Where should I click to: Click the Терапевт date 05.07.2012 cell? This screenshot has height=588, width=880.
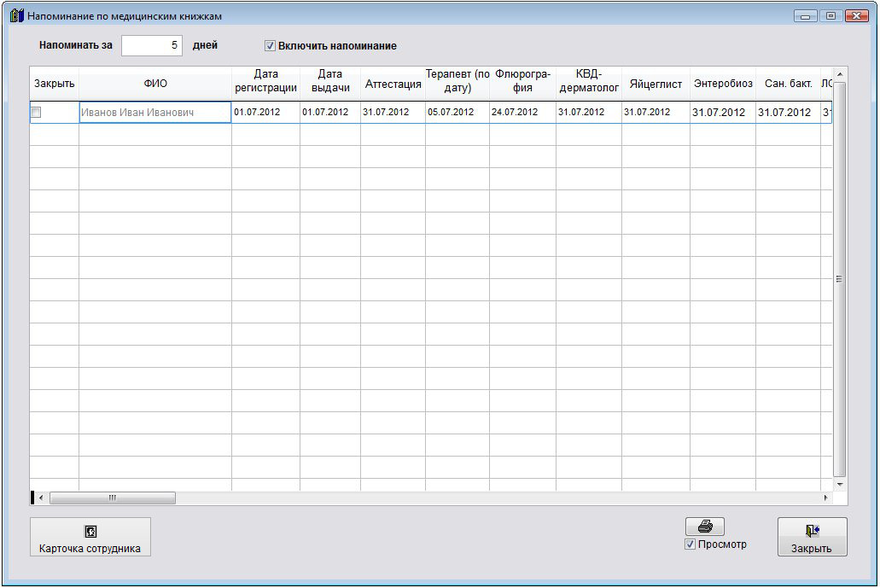click(457, 113)
